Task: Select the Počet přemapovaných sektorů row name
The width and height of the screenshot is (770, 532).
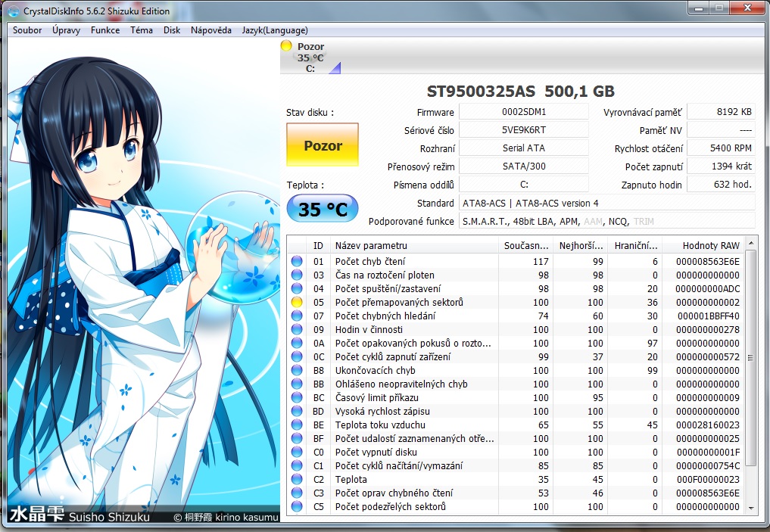Action: tap(399, 302)
